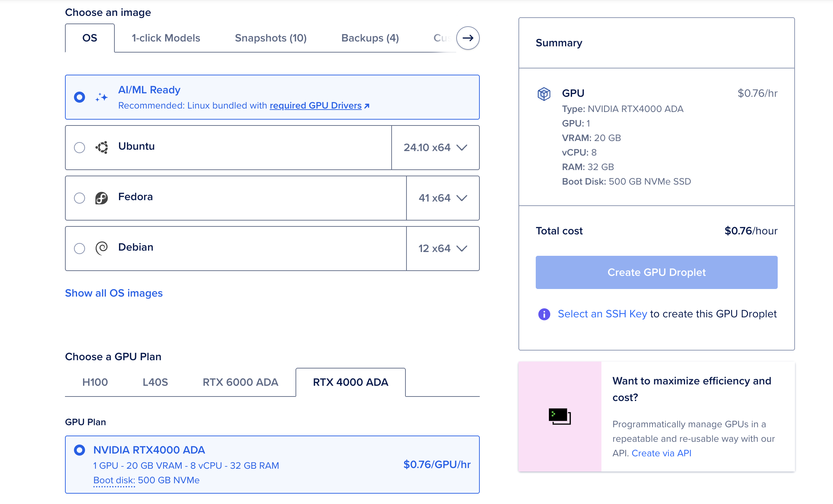Expand the Fedora 41 x64 version dropdown
The image size is (833, 504).
coord(443,198)
